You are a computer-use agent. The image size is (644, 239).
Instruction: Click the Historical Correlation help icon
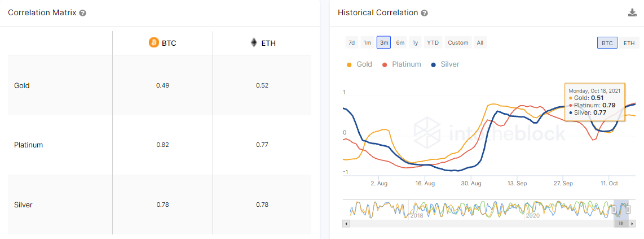pyautogui.click(x=424, y=13)
